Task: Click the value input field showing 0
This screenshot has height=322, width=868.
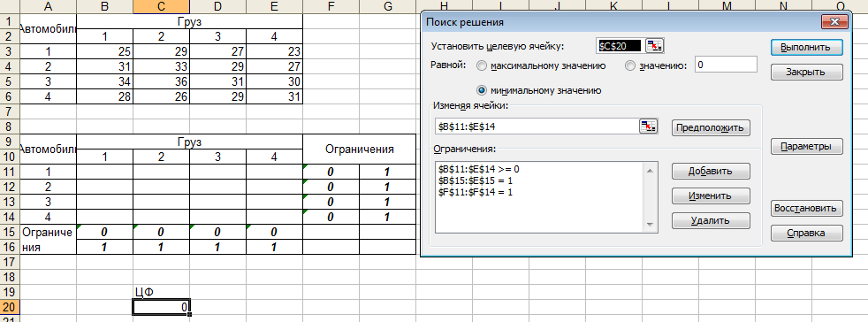Action: pos(725,65)
